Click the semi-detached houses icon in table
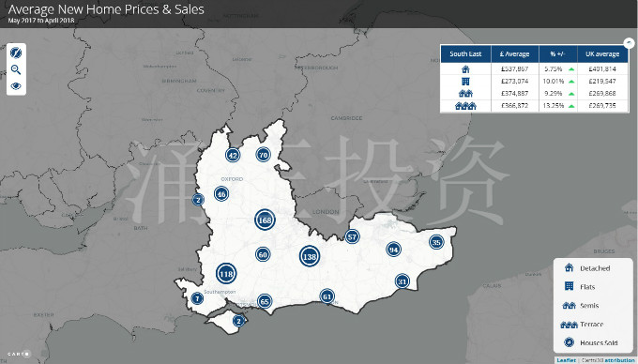 tap(465, 94)
